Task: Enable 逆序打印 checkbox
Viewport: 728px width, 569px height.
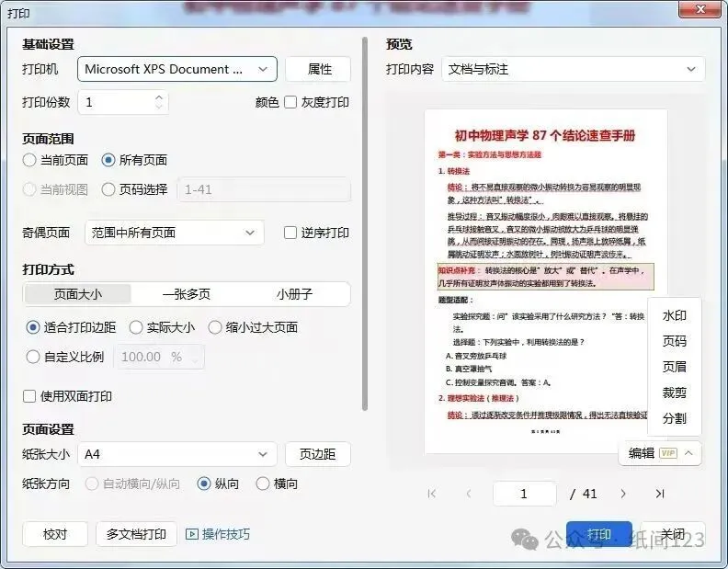Action: click(290, 233)
